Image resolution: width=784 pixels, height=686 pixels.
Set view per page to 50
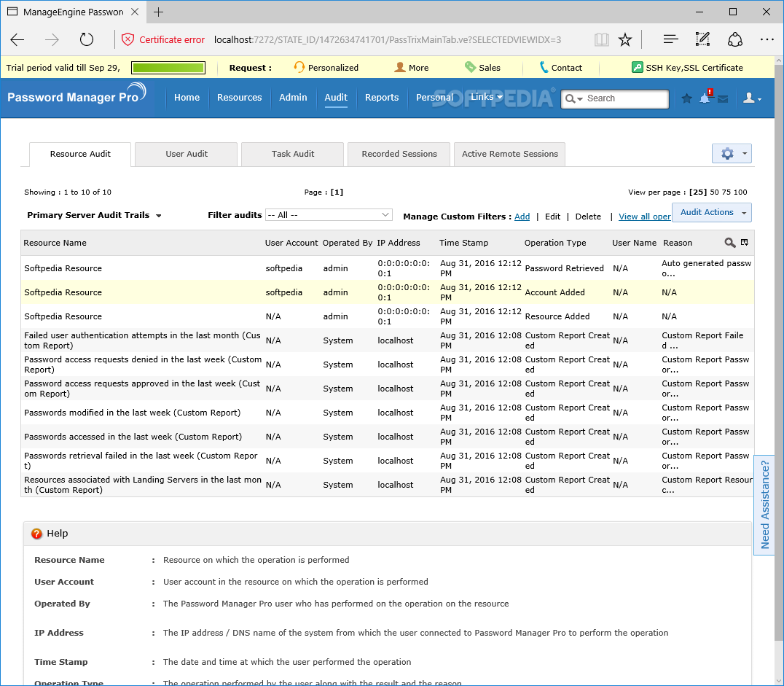coord(715,192)
